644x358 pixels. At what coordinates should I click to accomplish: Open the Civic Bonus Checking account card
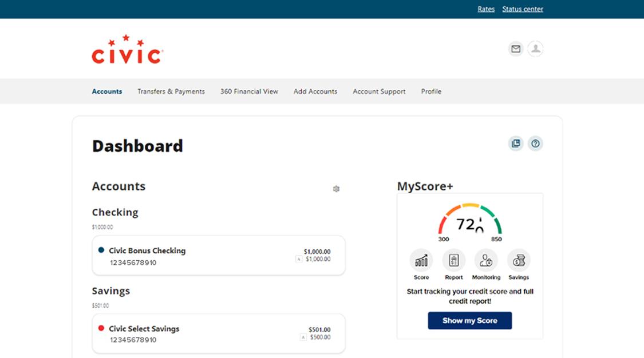point(219,256)
